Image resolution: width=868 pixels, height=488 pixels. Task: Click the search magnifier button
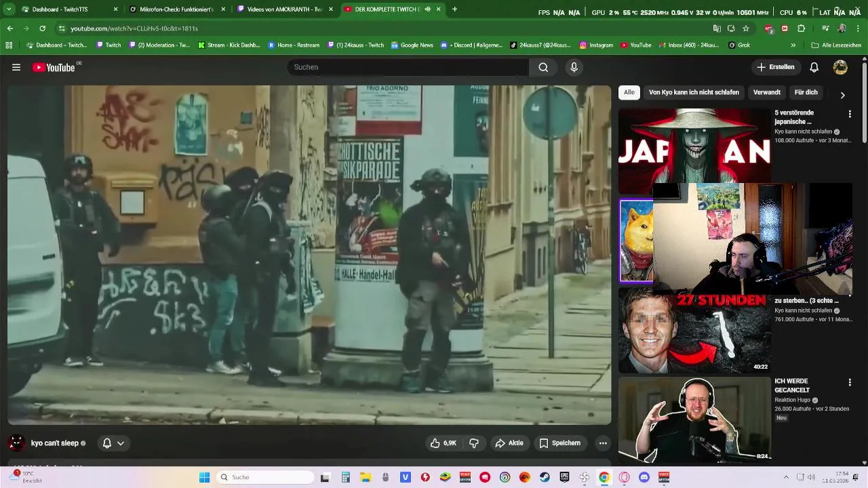click(x=543, y=67)
